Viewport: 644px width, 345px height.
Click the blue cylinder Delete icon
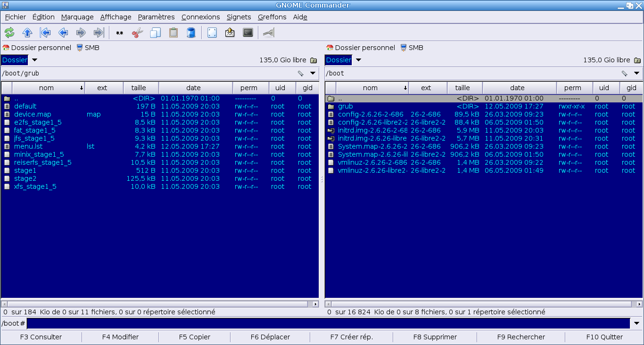191,33
